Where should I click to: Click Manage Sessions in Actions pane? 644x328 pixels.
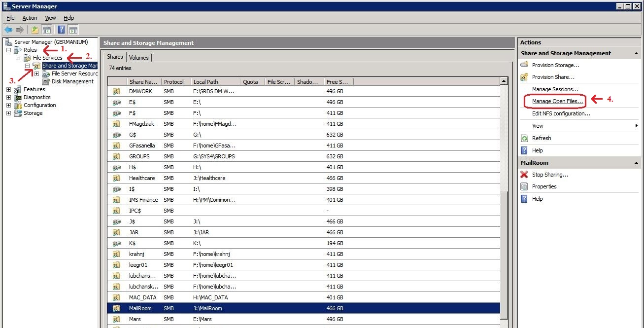pos(555,89)
